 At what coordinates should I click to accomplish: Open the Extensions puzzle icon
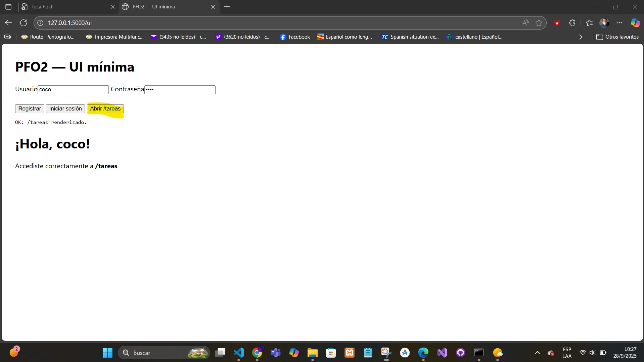click(572, 23)
